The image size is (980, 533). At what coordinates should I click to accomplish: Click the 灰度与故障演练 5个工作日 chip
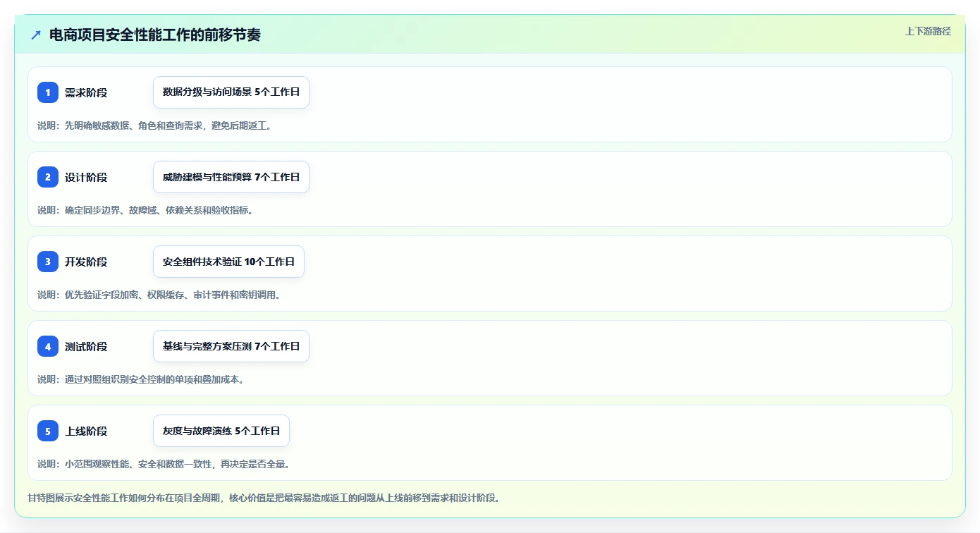(x=221, y=431)
